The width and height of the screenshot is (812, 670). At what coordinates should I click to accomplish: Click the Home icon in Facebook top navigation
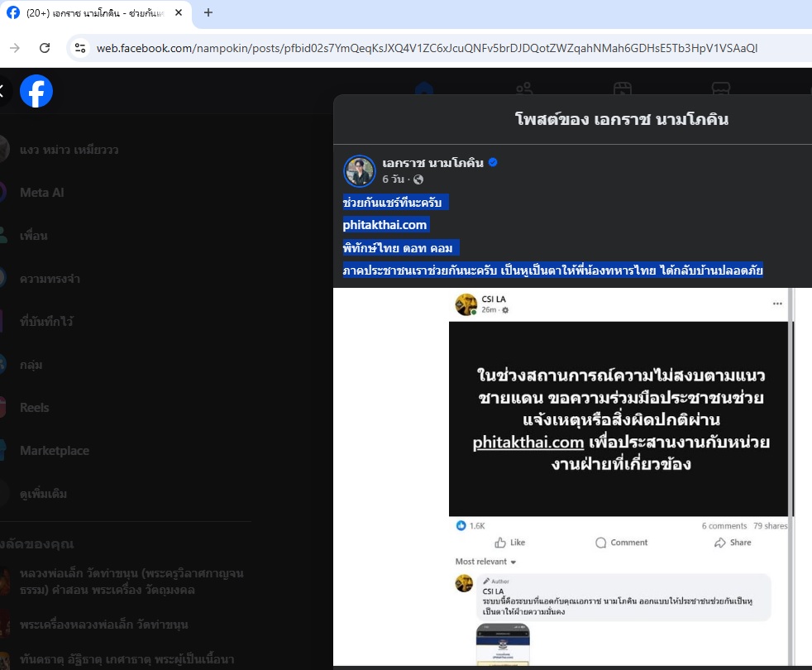pyautogui.click(x=424, y=89)
